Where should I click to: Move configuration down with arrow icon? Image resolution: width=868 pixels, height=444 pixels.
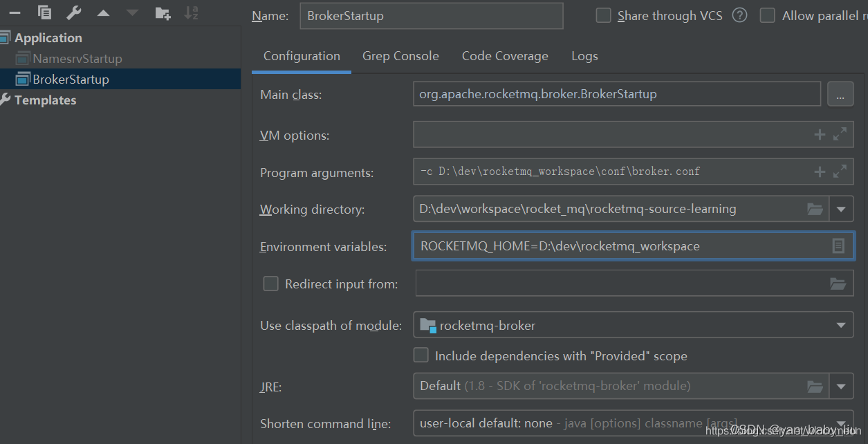pyautogui.click(x=132, y=12)
